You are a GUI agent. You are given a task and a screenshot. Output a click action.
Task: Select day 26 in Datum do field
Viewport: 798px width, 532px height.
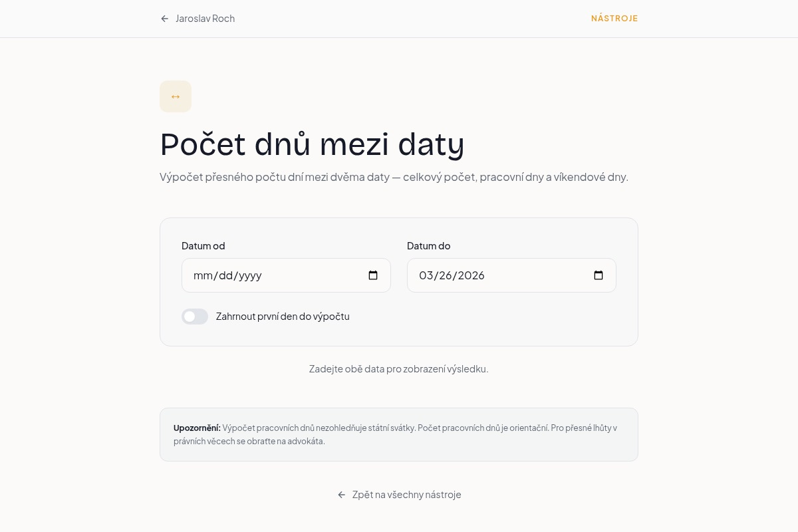pos(444,275)
